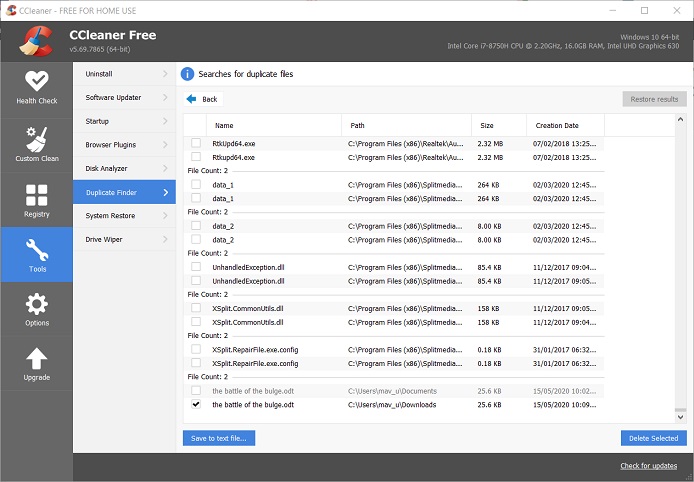Viewport: 694px width, 482px height.
Task: Click the chevron next to Startup
Action: [x=166, y=121]
